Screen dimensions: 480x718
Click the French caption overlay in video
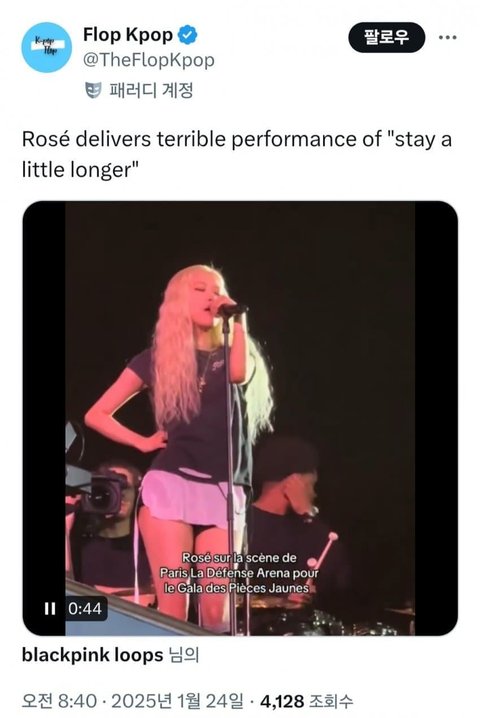tap(239, 572)
